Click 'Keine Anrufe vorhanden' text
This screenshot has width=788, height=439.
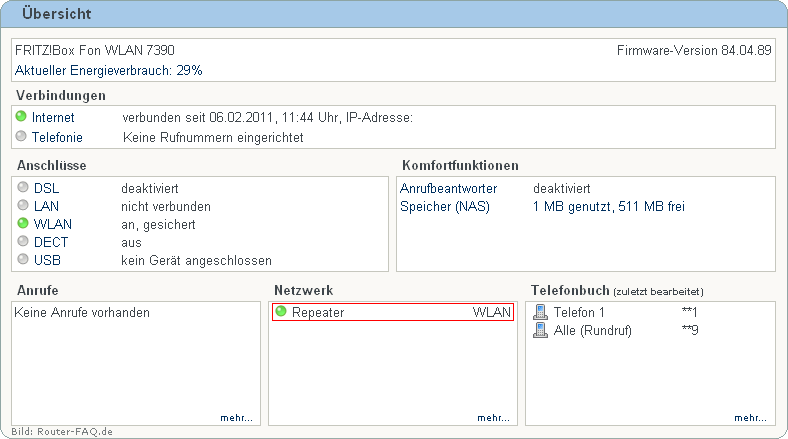[82, 312]
